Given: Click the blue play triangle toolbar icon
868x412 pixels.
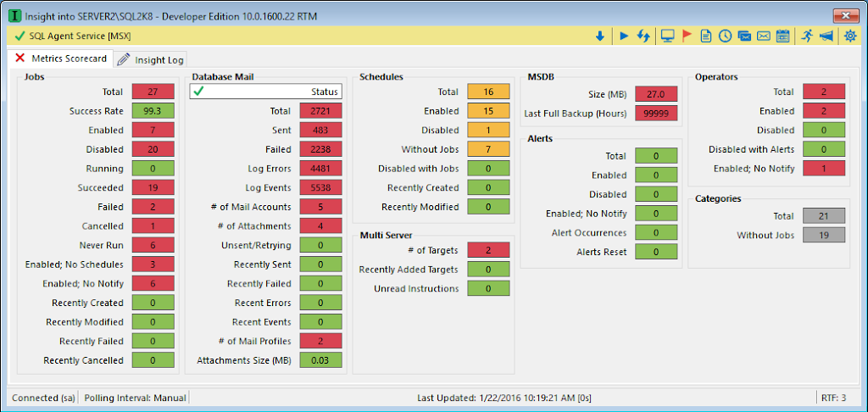Looking at the screenshot, I should pyautogui.click(x=625, y=36).
